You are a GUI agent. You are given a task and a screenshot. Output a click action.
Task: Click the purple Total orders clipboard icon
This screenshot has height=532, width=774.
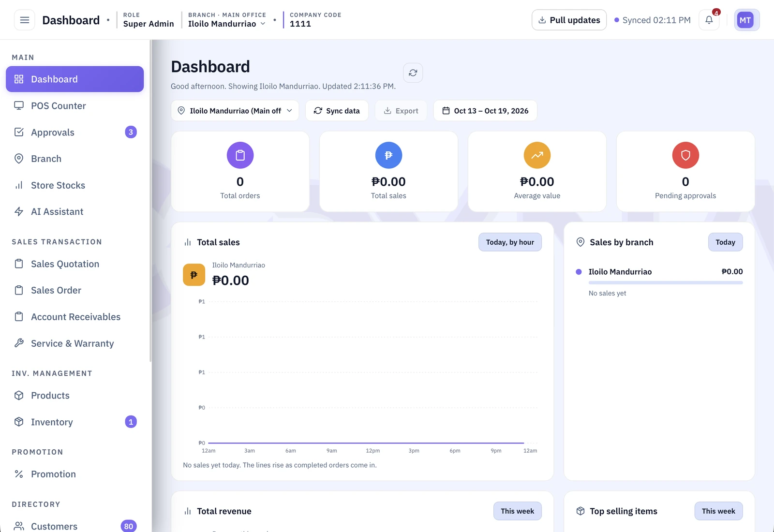pos(240,155)
